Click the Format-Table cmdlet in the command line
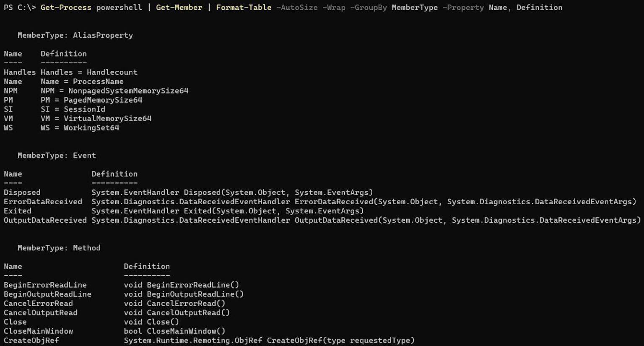The height and width of the screenshot is (346, 644). pos(244,8)
